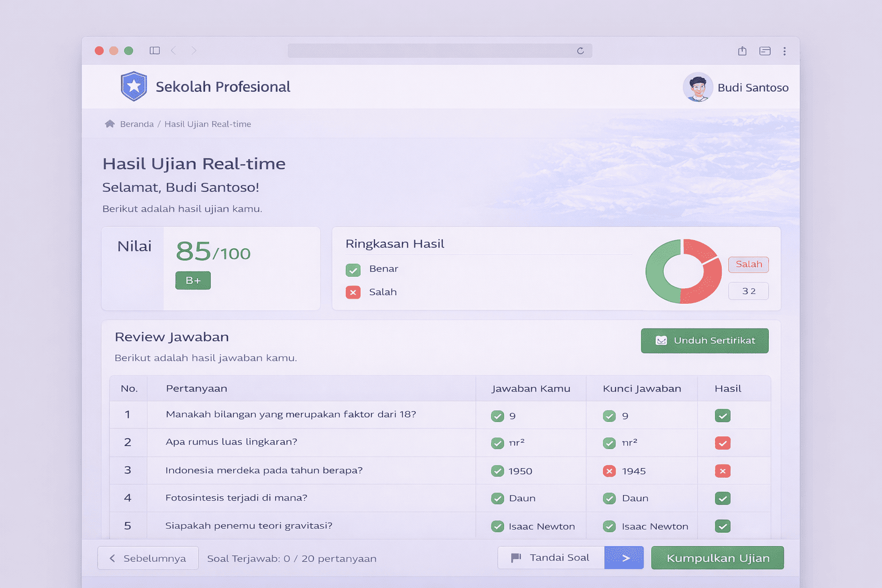
Task: Click the blue next arrow button
Action: pyautogui.click(x=624, y=558)
